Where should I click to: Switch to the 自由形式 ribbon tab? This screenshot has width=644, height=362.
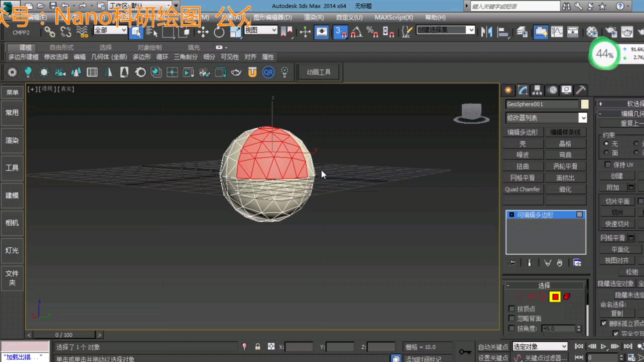(62, 47)
